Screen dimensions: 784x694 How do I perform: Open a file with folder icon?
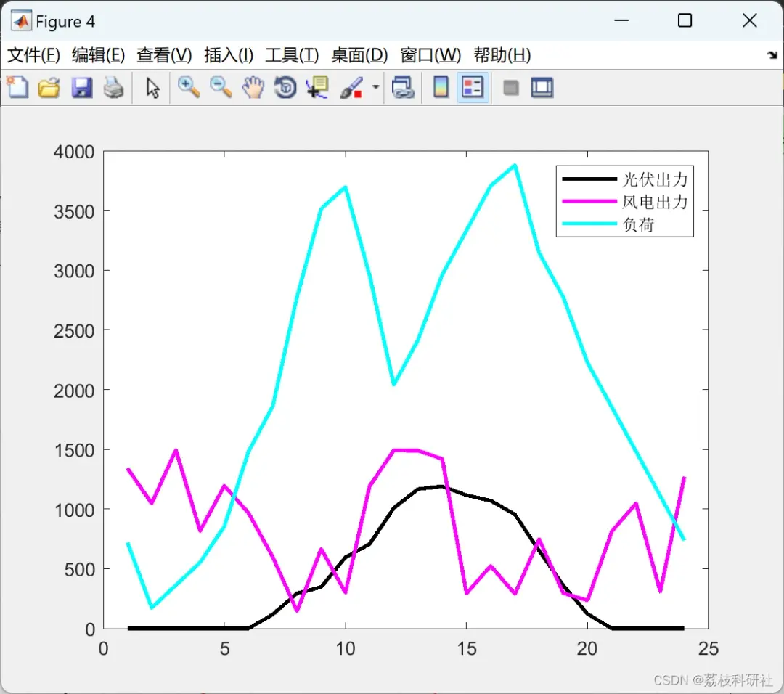tap(49, 88)
